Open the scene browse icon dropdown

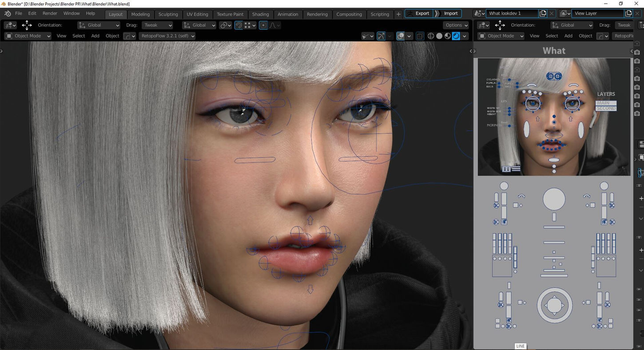click(479, 13)
